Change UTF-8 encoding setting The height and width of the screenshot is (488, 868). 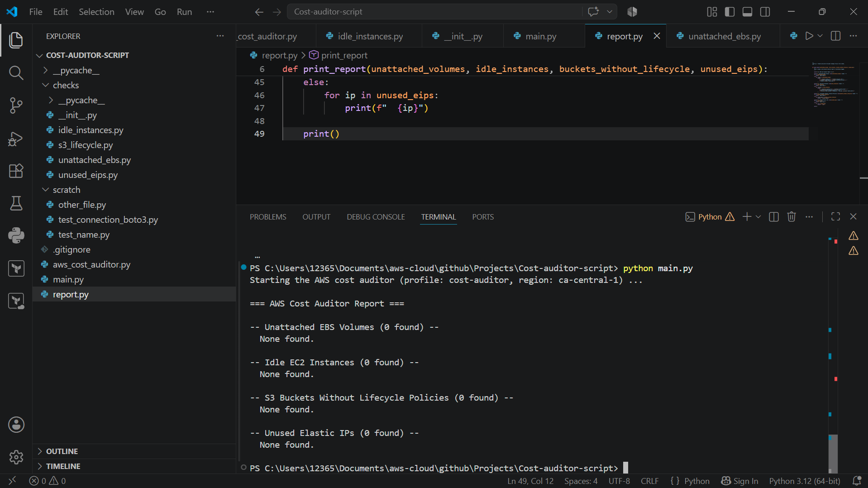(619, 481)
